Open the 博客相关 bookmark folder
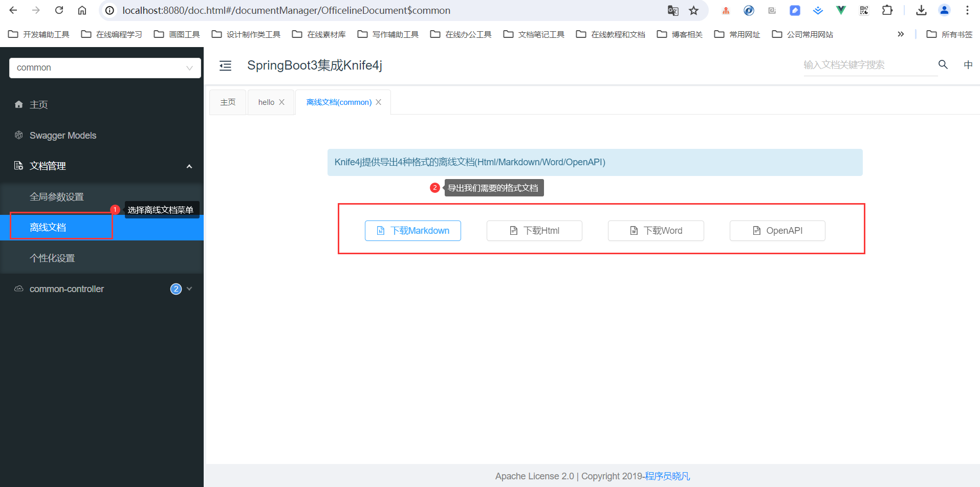 coord(680,34)
